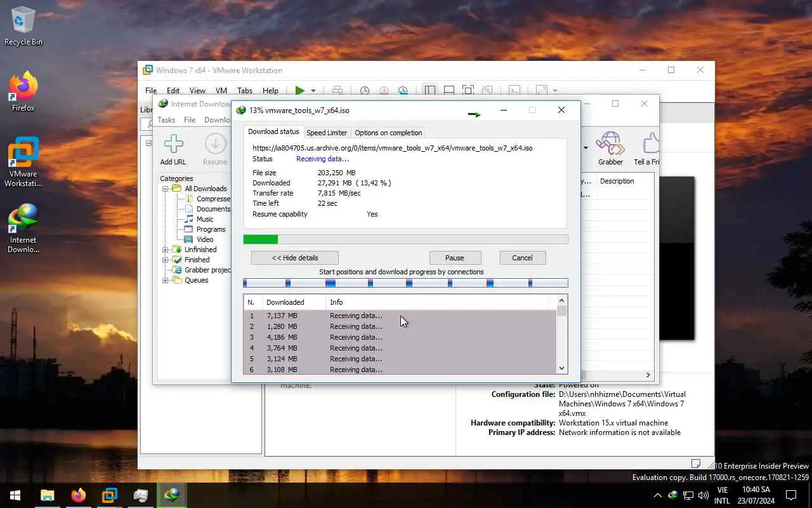Switch to Speed Limiter tab
Viewport: 812px width, 508px height.
pyautogui.click(x=327, y=133)
